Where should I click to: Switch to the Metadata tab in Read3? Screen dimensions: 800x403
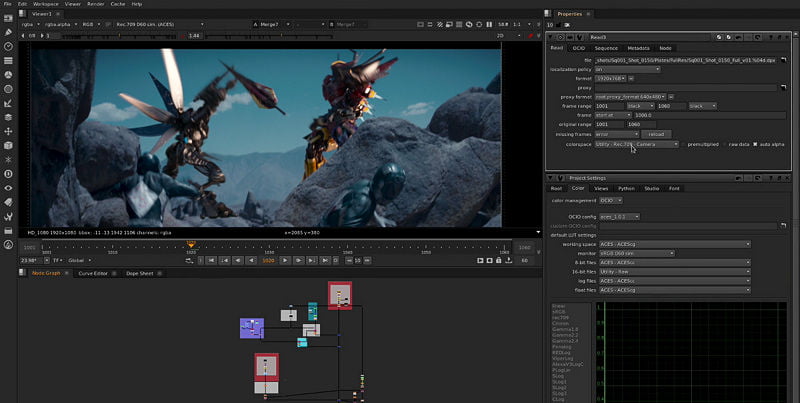(x=638, y=48)
